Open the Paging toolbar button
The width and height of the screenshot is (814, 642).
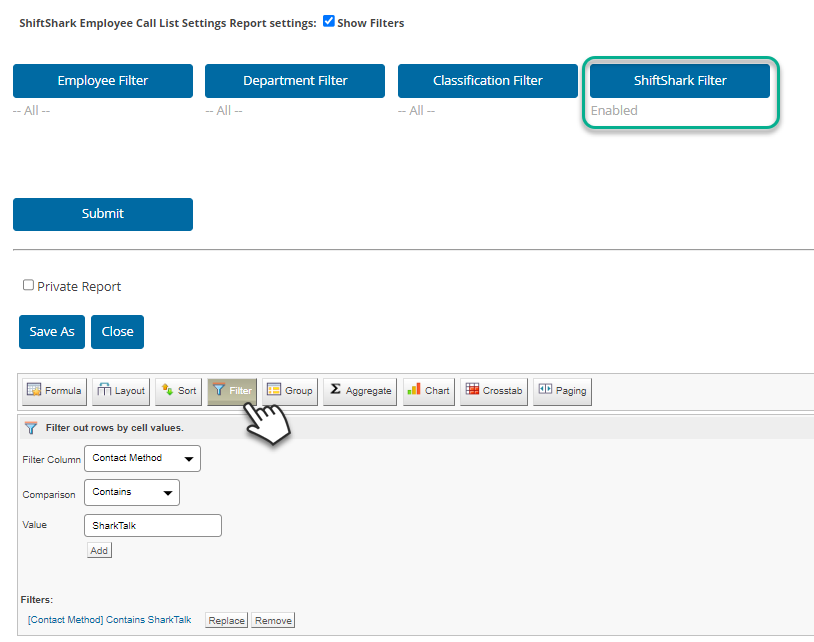point(562,391)
